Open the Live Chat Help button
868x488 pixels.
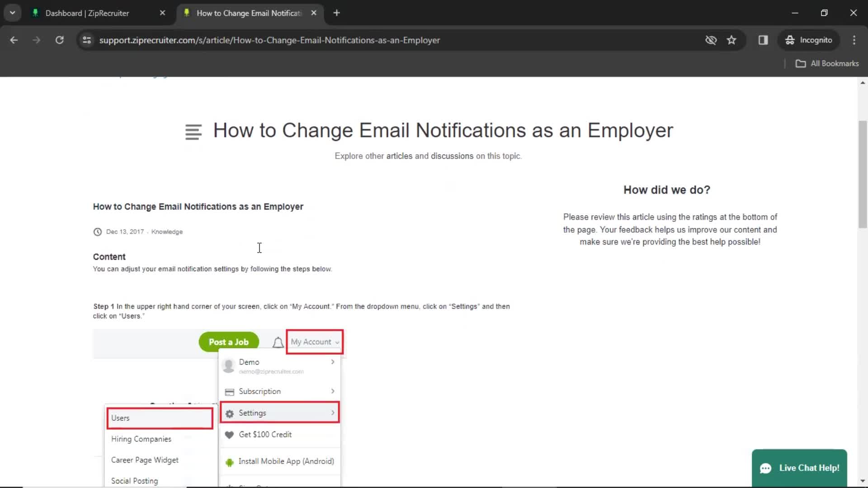(799, 468)
